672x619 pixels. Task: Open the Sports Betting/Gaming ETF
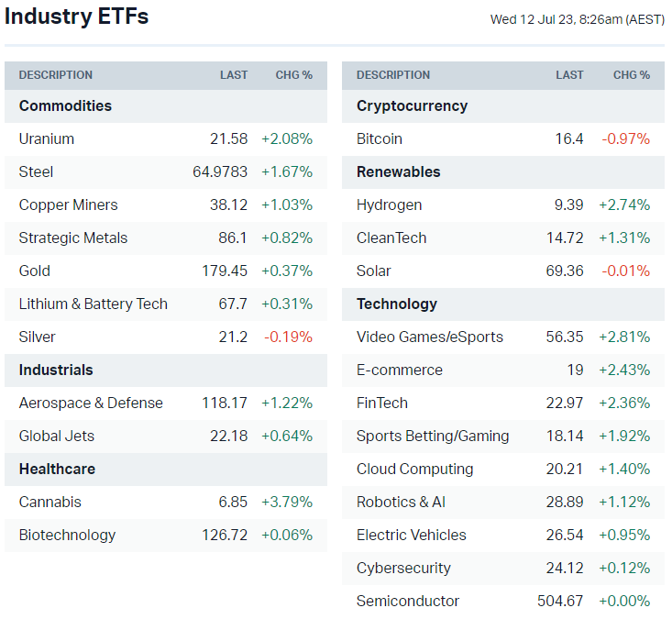pyautogui.click(x=433, y=437)
